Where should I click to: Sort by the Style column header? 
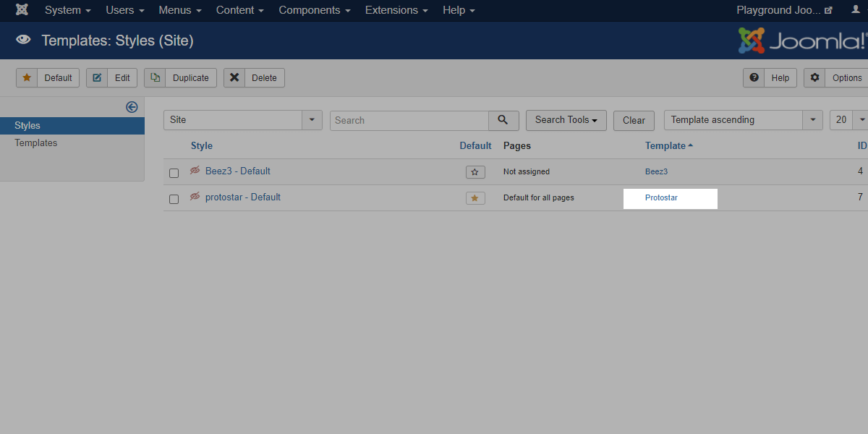[202, 145]
